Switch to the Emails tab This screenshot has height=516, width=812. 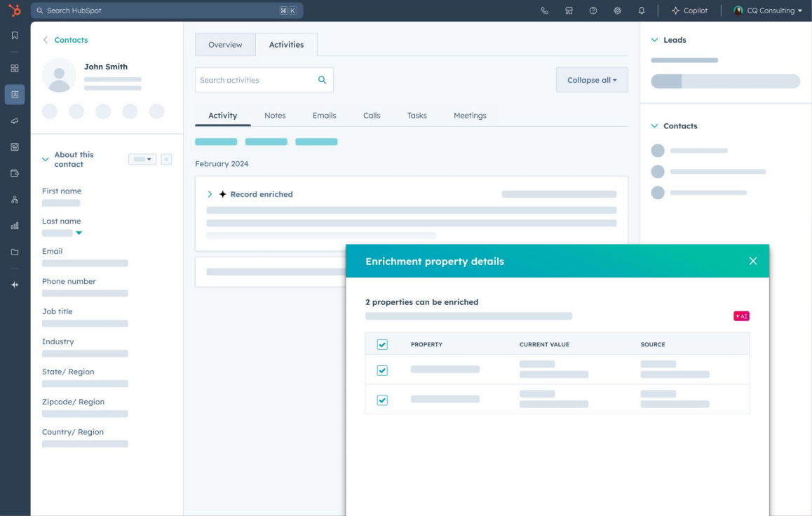pyautogui.click(x=324, y=116)
